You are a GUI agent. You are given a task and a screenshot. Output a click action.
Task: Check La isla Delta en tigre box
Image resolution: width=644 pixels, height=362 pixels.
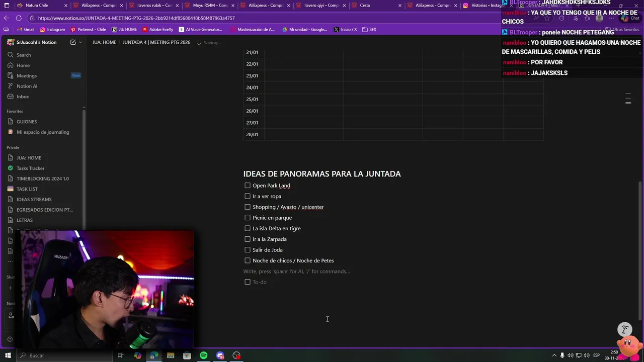pos(248,228)
